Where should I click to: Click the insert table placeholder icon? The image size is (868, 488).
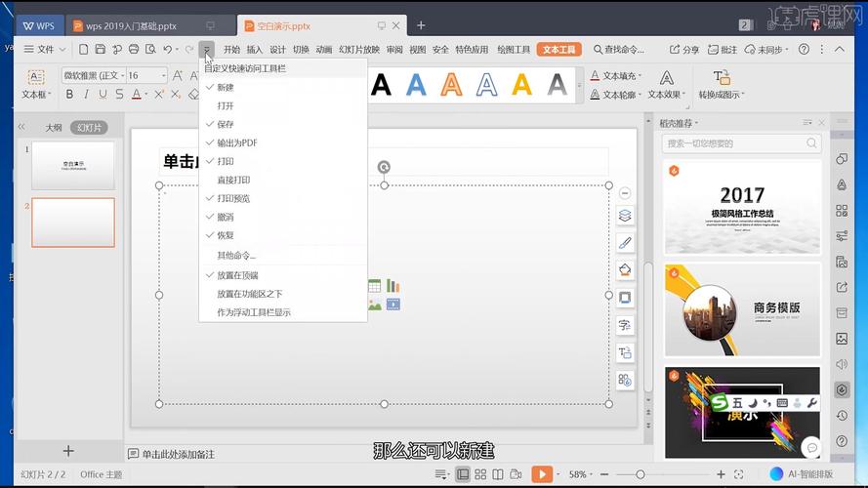tap(375, 286)
